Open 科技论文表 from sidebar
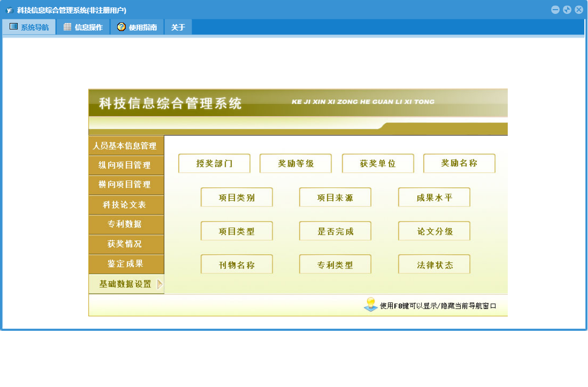The width and height of the screenshot is (588, 387). [x=125, y=204]
